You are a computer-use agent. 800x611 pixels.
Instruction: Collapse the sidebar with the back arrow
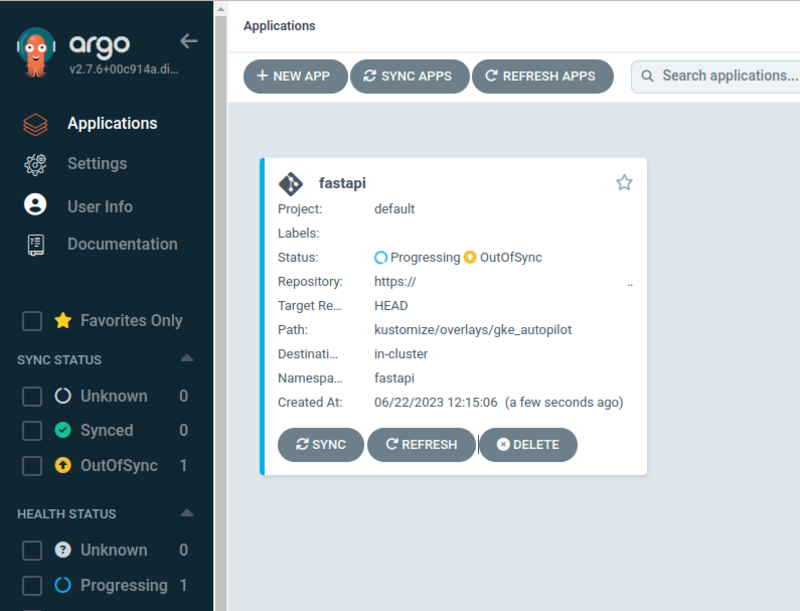[x=189, y=41]
